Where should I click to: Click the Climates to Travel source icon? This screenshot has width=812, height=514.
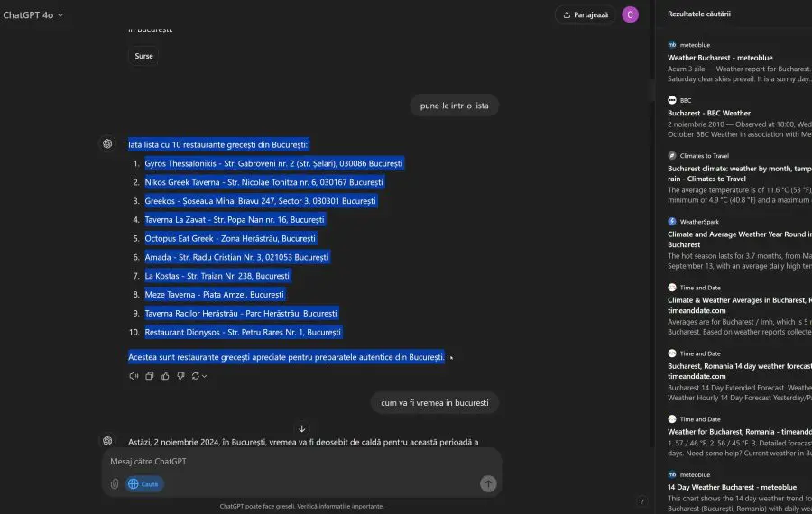click(x=671, y=155)
